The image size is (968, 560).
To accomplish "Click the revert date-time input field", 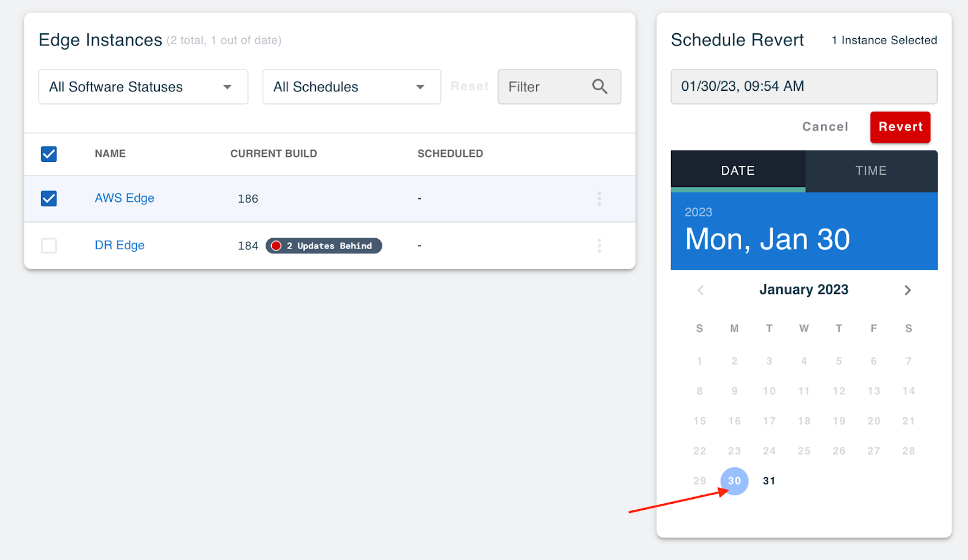I will click(x=804, y=86).
